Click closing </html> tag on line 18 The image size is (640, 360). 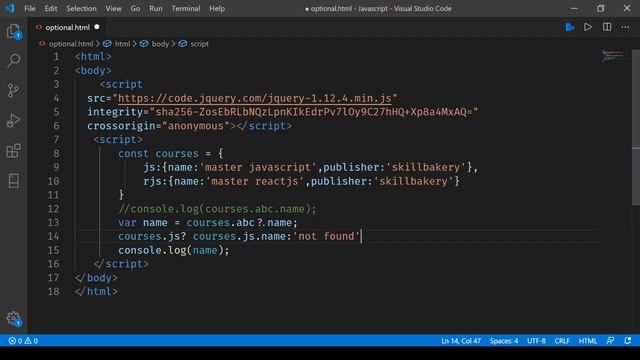coord(96,291)
